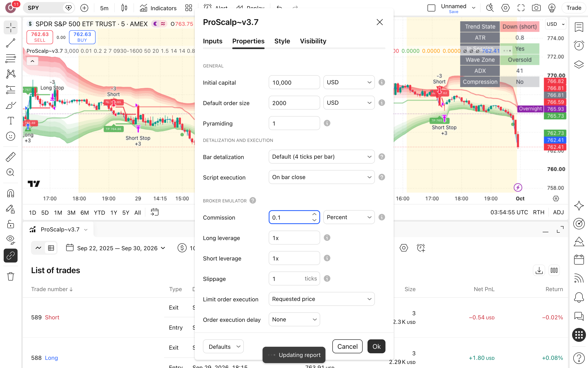Hide all drawings with eye icon
Screen dimensions: 588x368
(10, 240)
